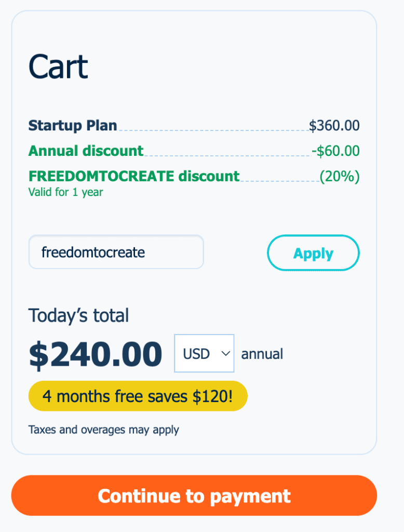Click the FREEDOMTOCREATE discount label
This screenshot has height=532, width=404.
134,176
